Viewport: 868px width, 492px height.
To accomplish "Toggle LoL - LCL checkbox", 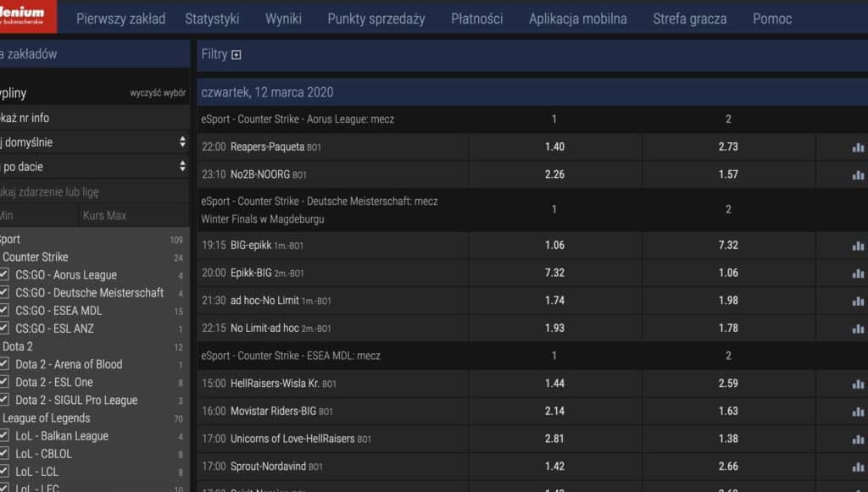I will (4, 471).
